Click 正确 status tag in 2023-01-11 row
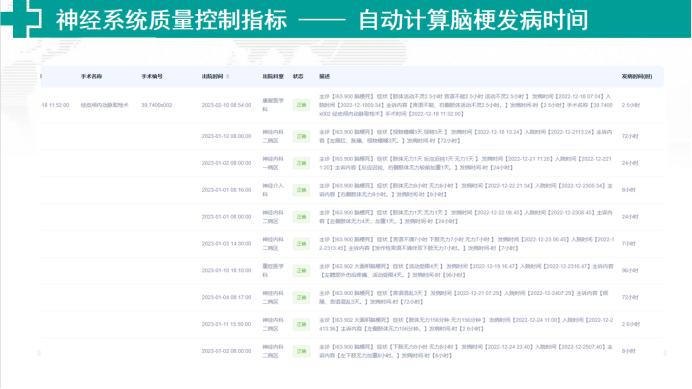 (301, 324)
